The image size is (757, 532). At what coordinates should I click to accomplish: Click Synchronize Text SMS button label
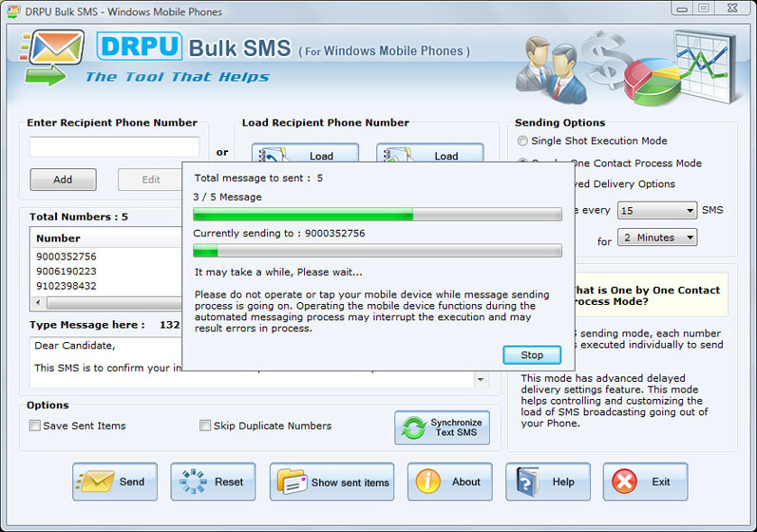tap(456, 427)
